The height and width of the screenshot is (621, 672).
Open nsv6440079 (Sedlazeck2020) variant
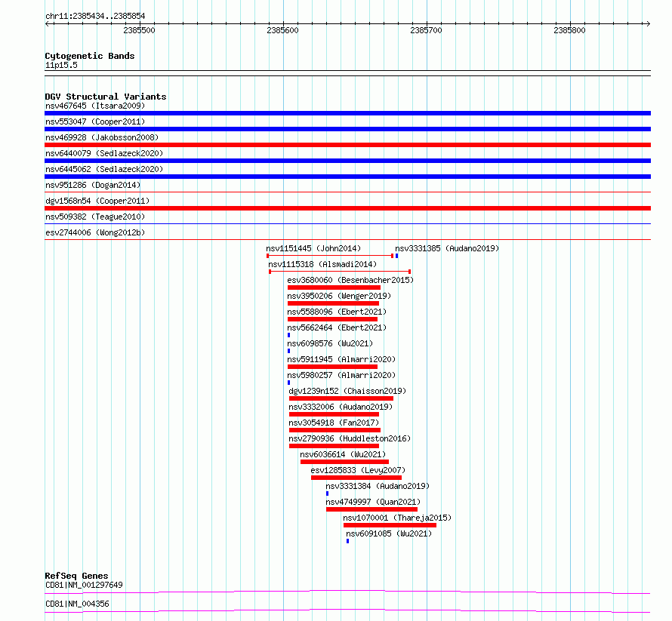[x=104, y=153]
